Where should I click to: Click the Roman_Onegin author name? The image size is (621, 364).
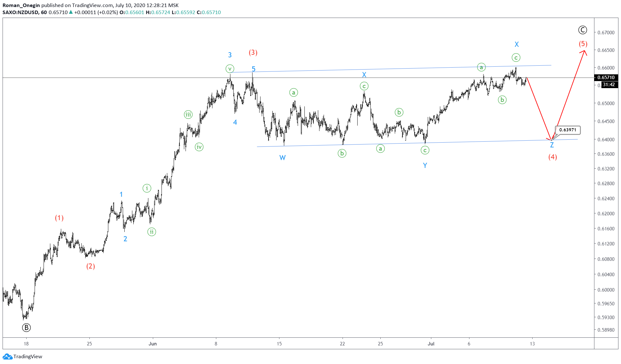point(21,5)
